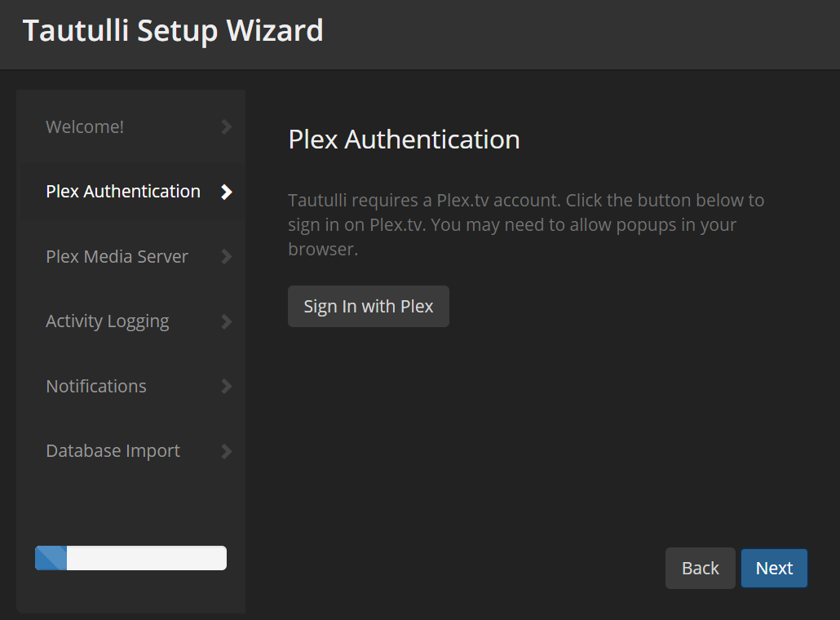
Task: Click chevron beside Notifications step
Action: point(227,387)
